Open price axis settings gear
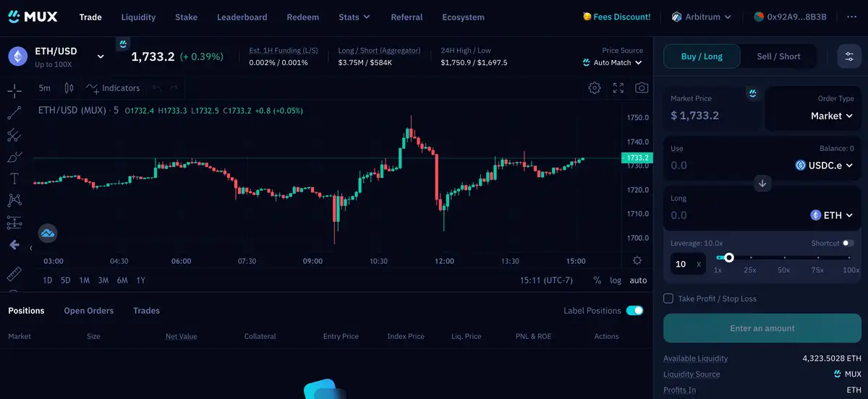 (x=637, y=260)
